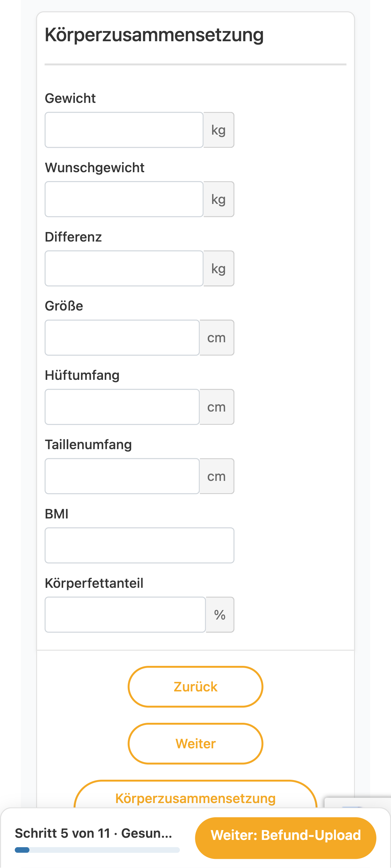Click the Gewicht input field
This screenshot has width=391, height=868.
pyautogui.click(x=124, y=130)
